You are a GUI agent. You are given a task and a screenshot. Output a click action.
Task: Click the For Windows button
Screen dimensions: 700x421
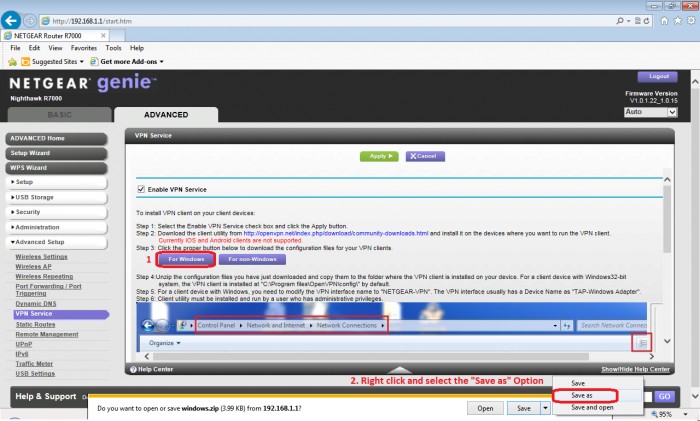(186, 259)
